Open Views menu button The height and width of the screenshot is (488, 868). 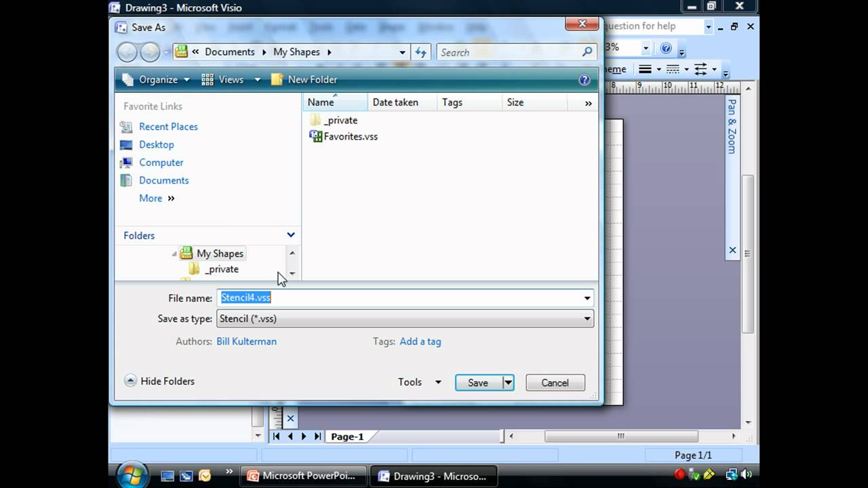click(223, 79)
